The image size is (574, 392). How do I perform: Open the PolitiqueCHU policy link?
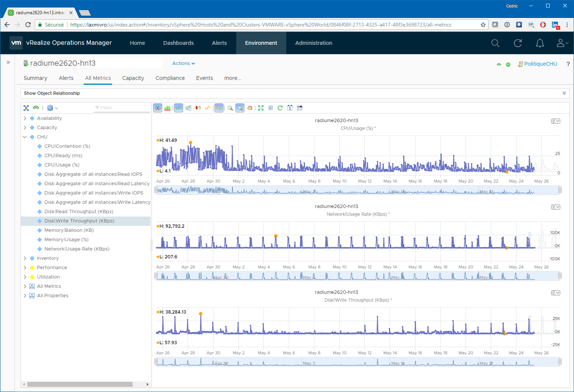(540, 64)
